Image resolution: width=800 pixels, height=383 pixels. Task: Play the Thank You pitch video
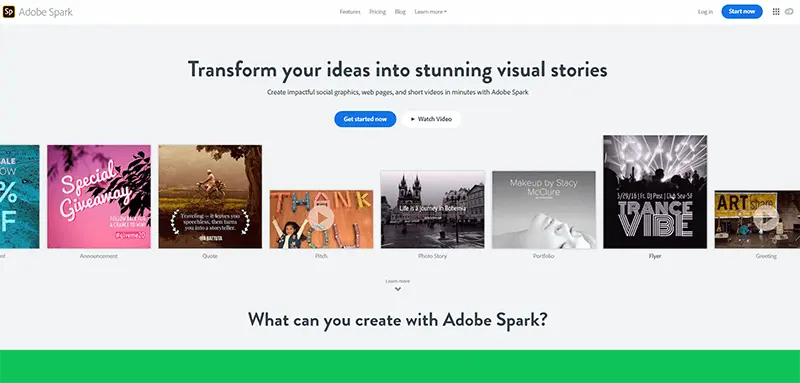point(321,218)
